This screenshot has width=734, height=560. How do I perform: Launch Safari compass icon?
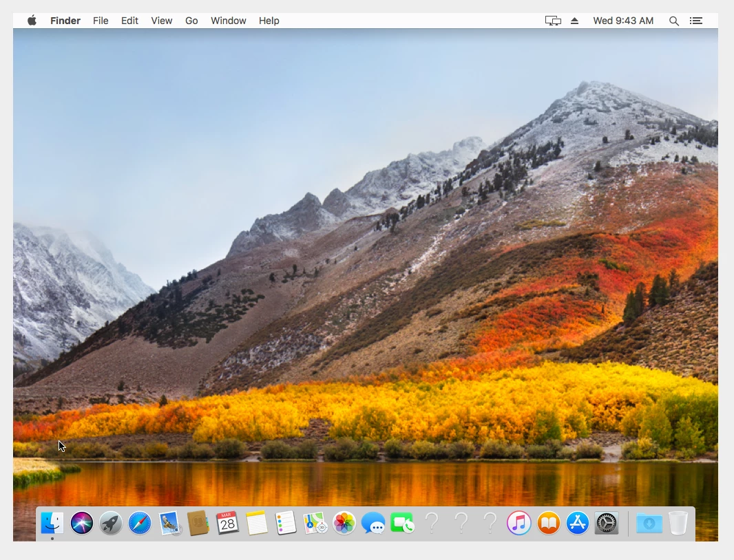(140, 523)
